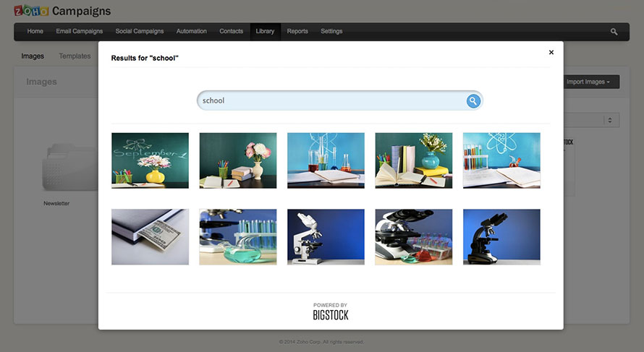Go to the Automation menu
644x352 pixels.
pyautogui.click(x=191, y=32)
